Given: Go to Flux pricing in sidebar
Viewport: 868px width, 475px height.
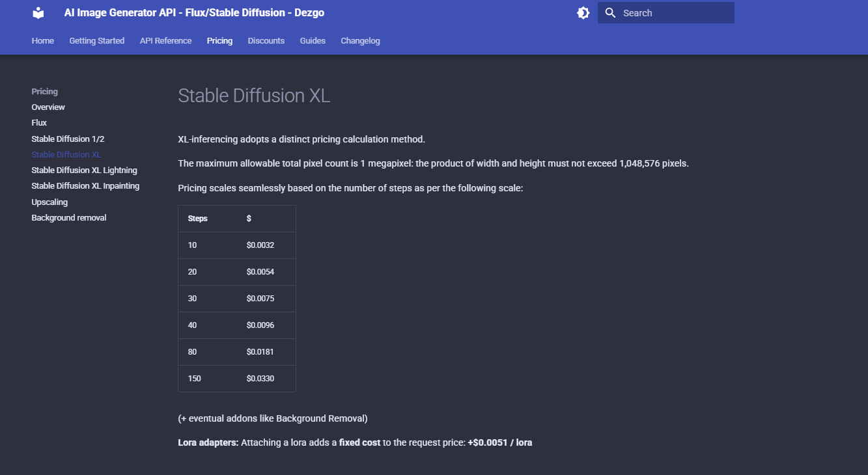Looking at the screenshot, I should point(39,123).
